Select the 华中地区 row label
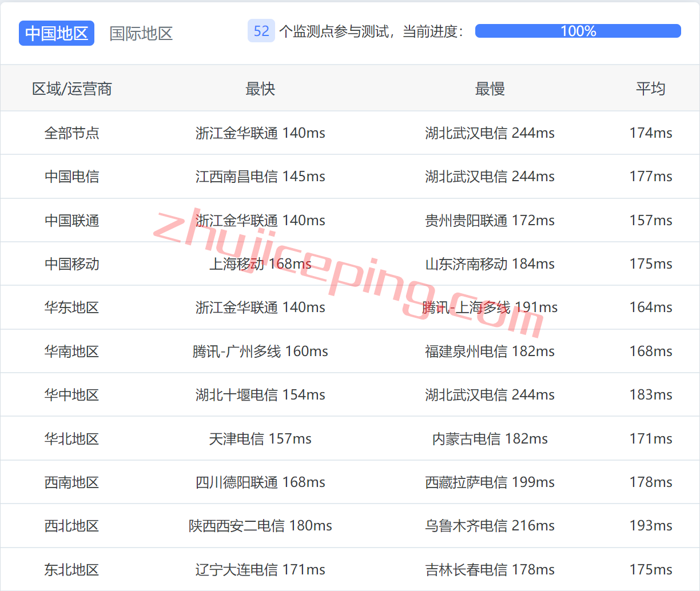The height and width of the screenshot is (591, 700). [72, 394]
